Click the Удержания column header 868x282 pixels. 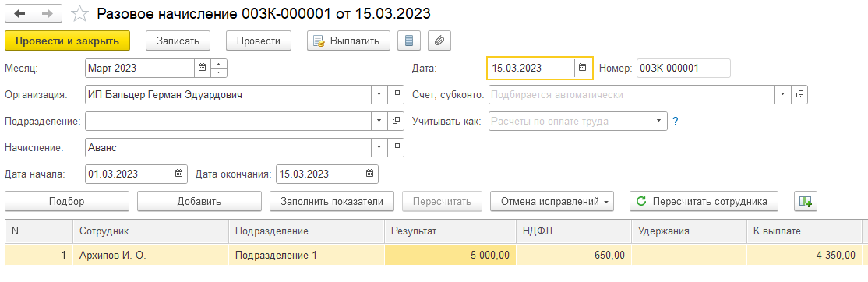pos(690,231)
